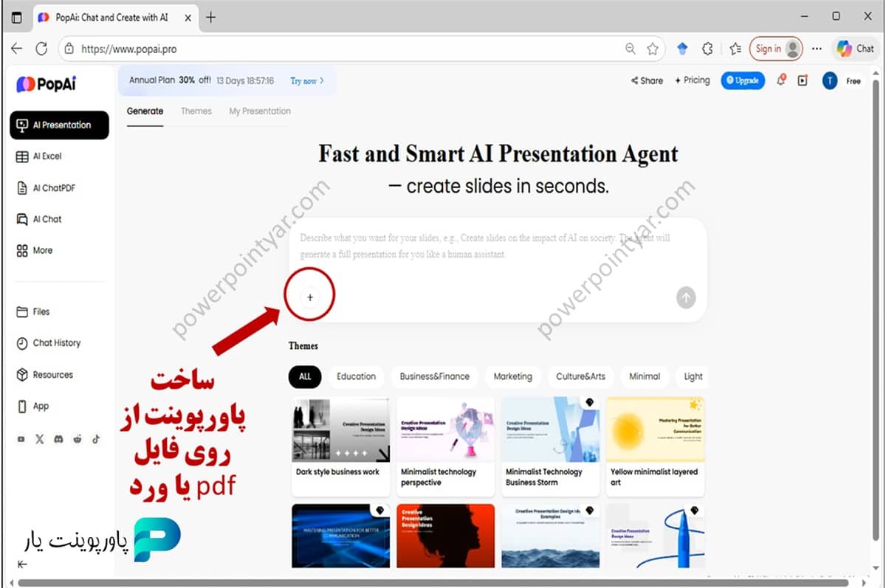886x588 pixels.
Task: Open PopAi's X social profile
Action: (x=40, y=439)
